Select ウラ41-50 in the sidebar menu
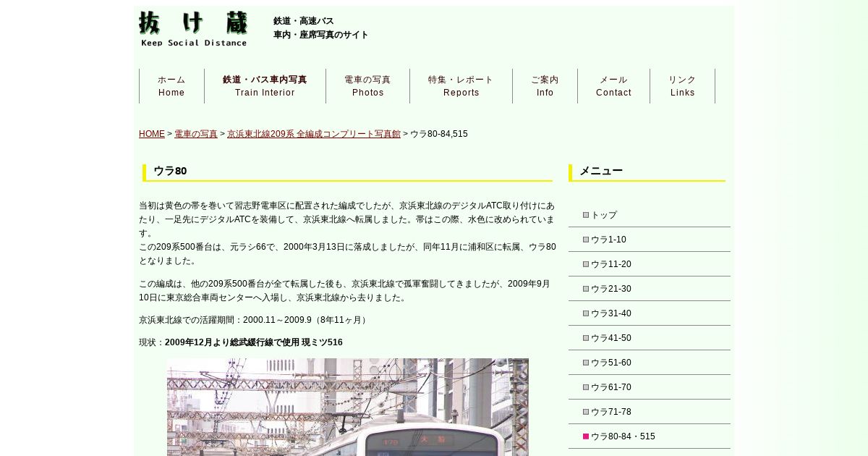868x456 pixels. point(650,338)
